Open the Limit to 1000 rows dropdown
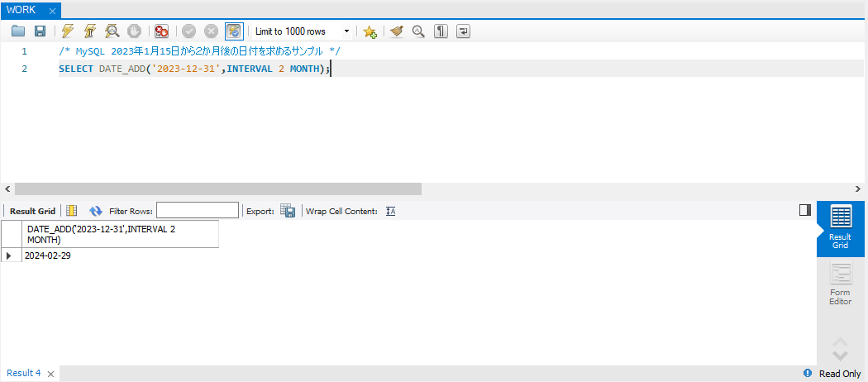 coord(302,31)
